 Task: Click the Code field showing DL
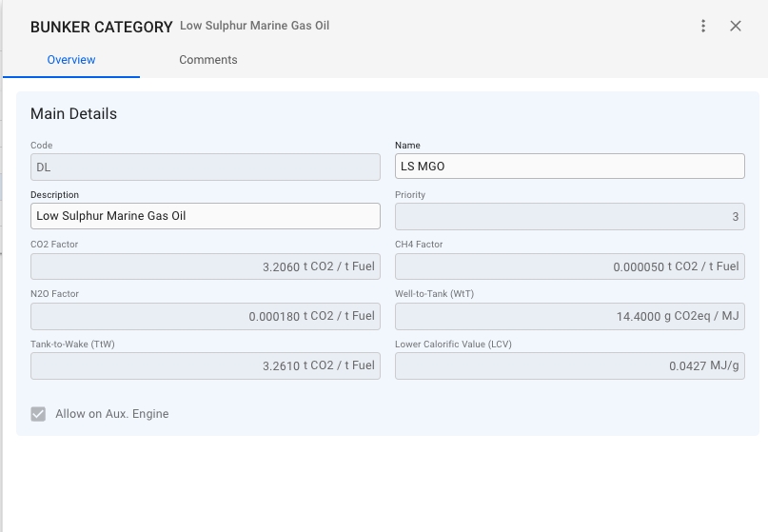click(205, 167)
